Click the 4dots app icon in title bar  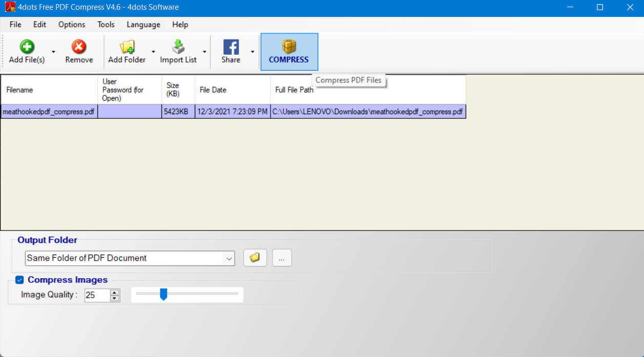(10, 7)
